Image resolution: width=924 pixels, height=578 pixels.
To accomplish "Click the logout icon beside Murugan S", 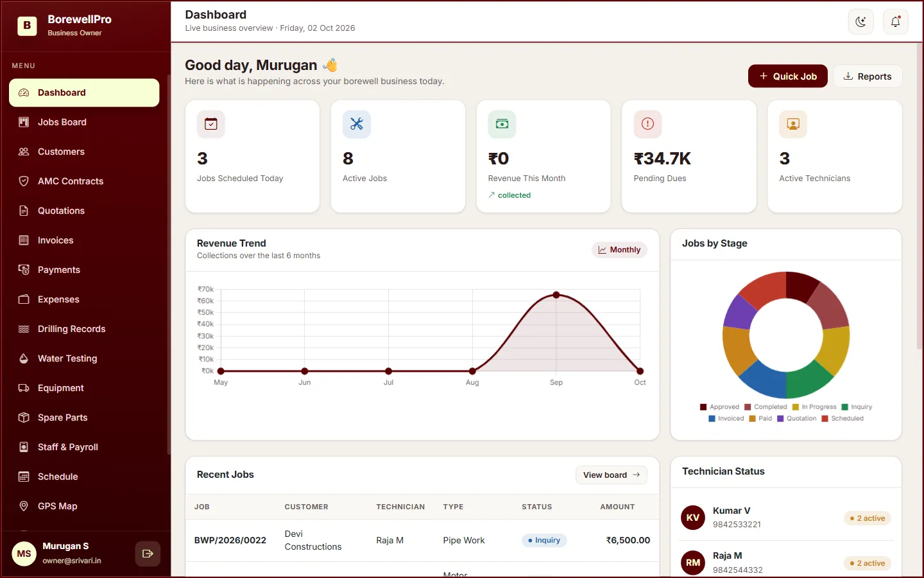I will click(x=148, y=554).
